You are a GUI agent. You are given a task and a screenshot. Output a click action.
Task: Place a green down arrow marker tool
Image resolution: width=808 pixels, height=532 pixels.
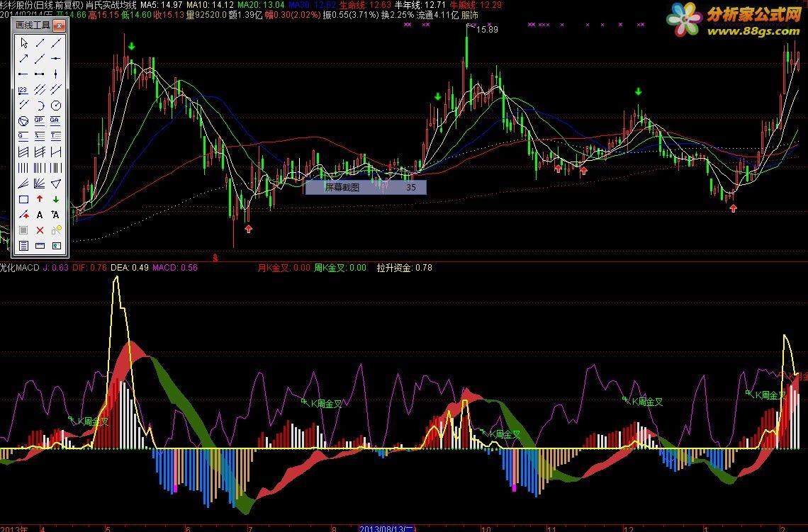click(x=56, y=199)
